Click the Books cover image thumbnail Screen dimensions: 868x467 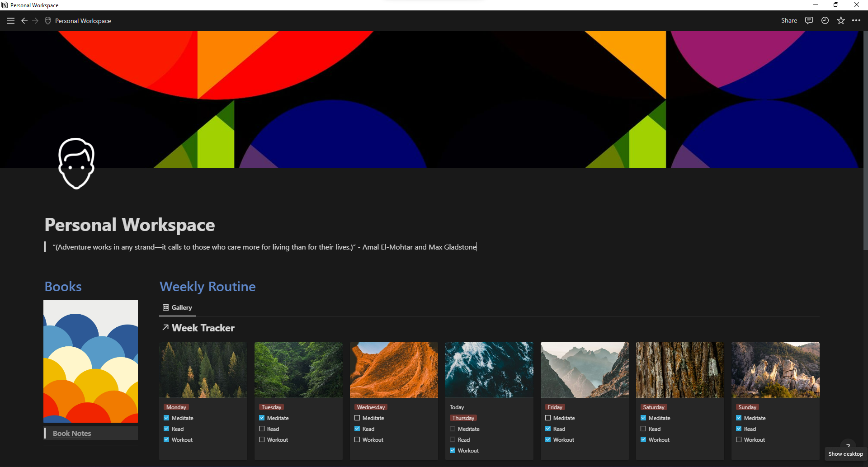point(90,361)
